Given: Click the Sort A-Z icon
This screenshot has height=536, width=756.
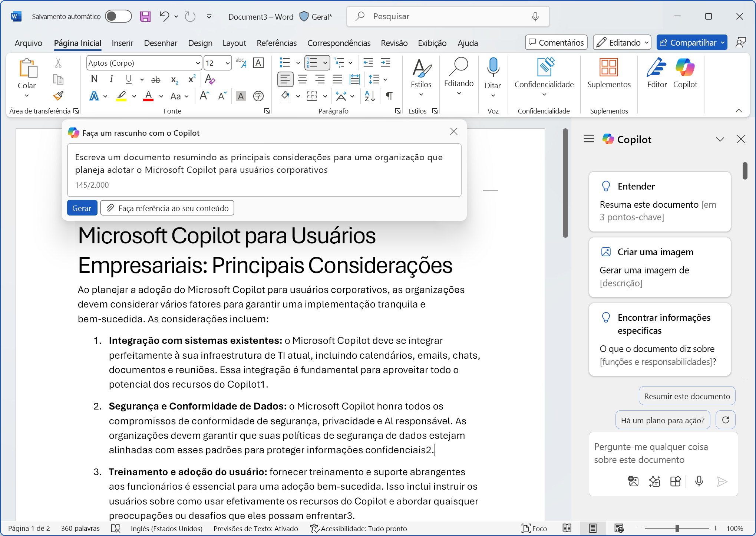Looking at the screenshot, I should pos(370,96).
